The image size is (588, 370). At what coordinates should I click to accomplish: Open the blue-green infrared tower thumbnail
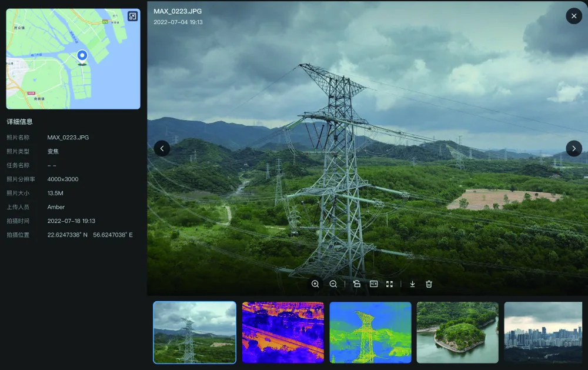[370, 332]
